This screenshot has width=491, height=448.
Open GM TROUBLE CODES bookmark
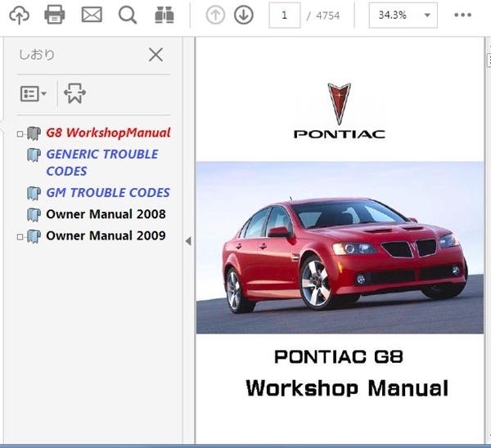click(x=108, y=193)
